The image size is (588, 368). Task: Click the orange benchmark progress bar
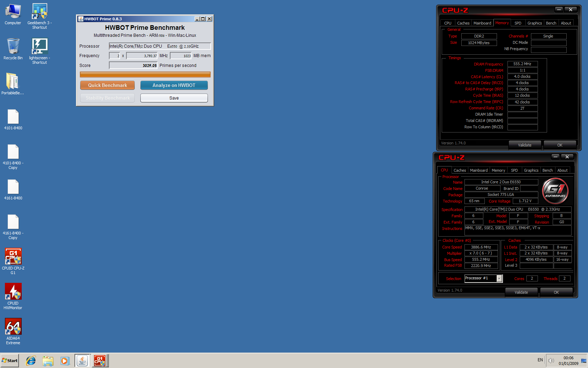(145, 74)
